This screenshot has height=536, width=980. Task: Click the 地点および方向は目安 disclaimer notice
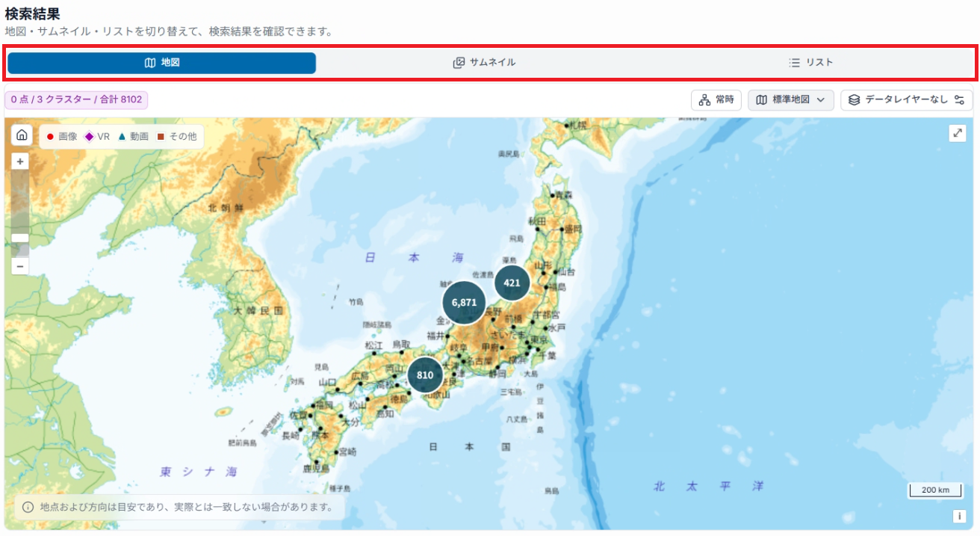[x=179, y=507]
